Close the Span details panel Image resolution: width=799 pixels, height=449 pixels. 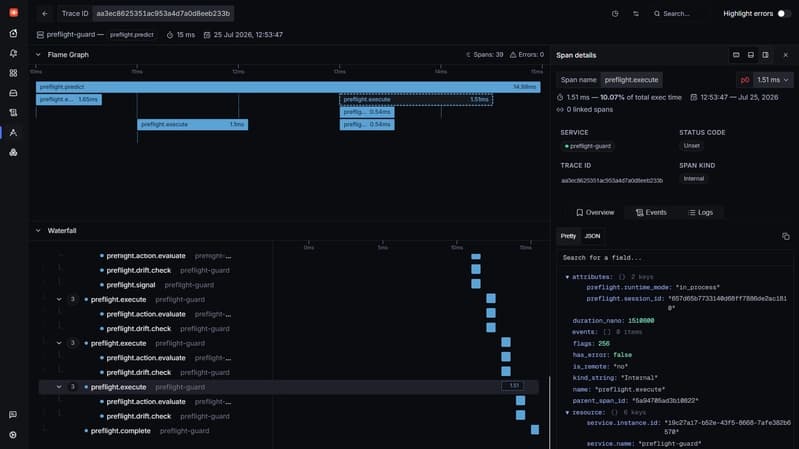[786, 55]
